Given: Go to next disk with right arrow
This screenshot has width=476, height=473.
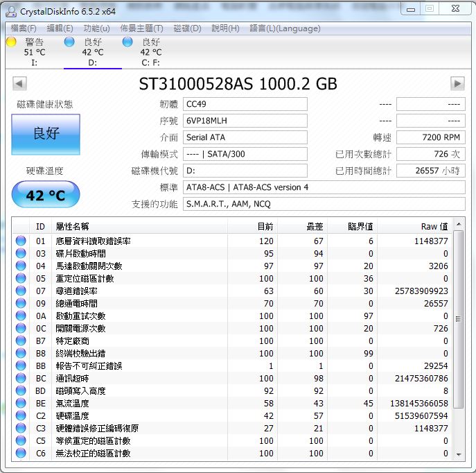Looking at the screenshot, I should 457,83.
